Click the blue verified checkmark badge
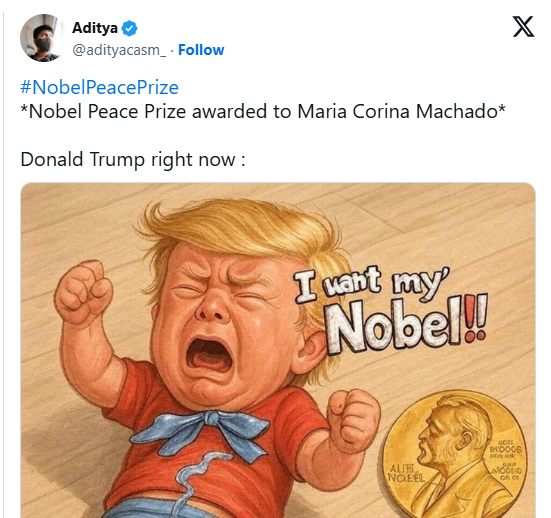 [129, 28]
